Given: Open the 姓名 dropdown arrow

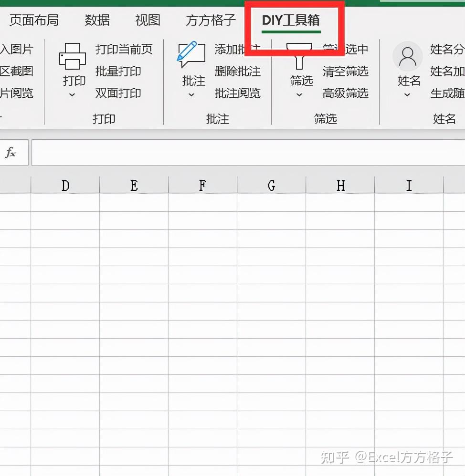Looking at the screenshot, I should pyautogui.click(x=407, y=94).
